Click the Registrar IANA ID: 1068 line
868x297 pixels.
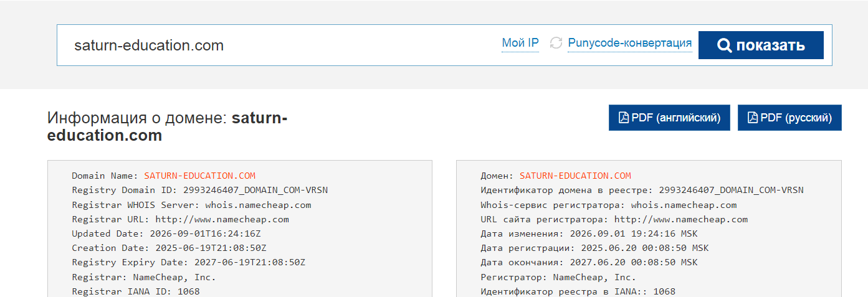135,291
